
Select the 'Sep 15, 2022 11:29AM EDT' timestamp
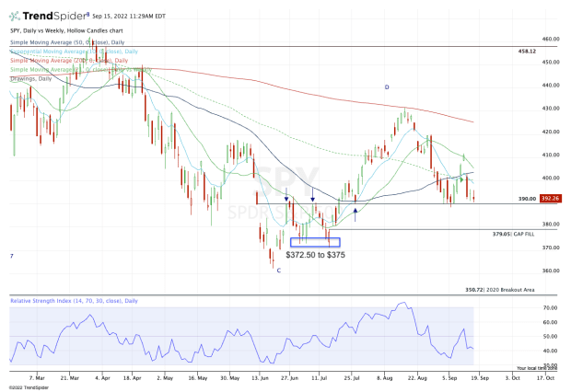click(x=129, y=17)
